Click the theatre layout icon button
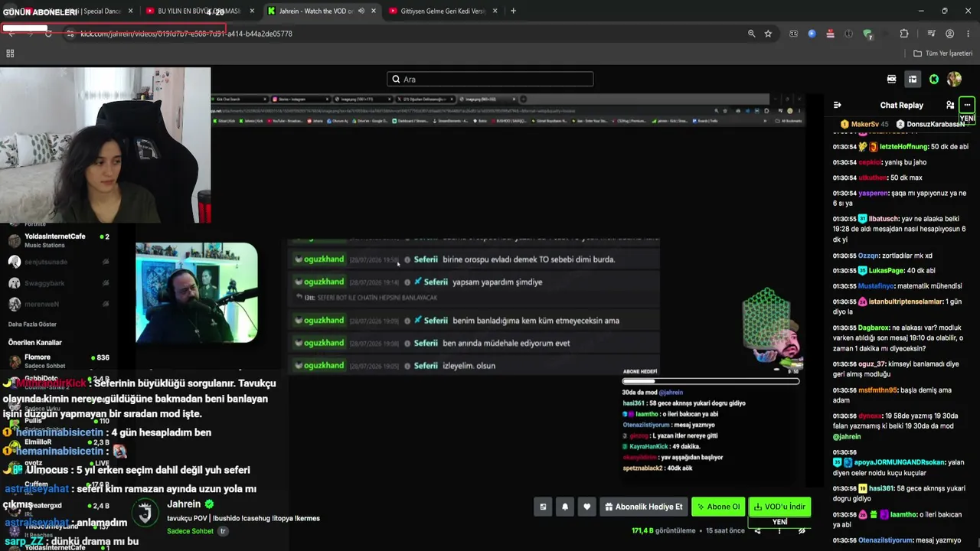The image size is (980, 551). point(543,507)
